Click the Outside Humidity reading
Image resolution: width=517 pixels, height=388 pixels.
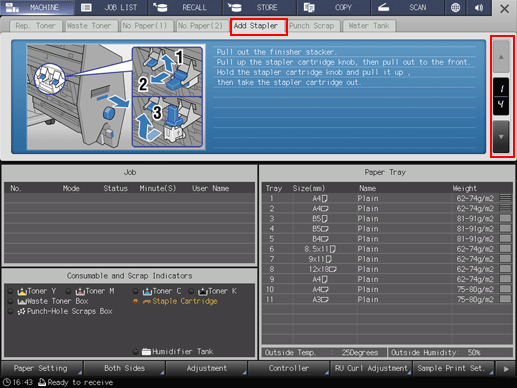(x=450, y=353)
